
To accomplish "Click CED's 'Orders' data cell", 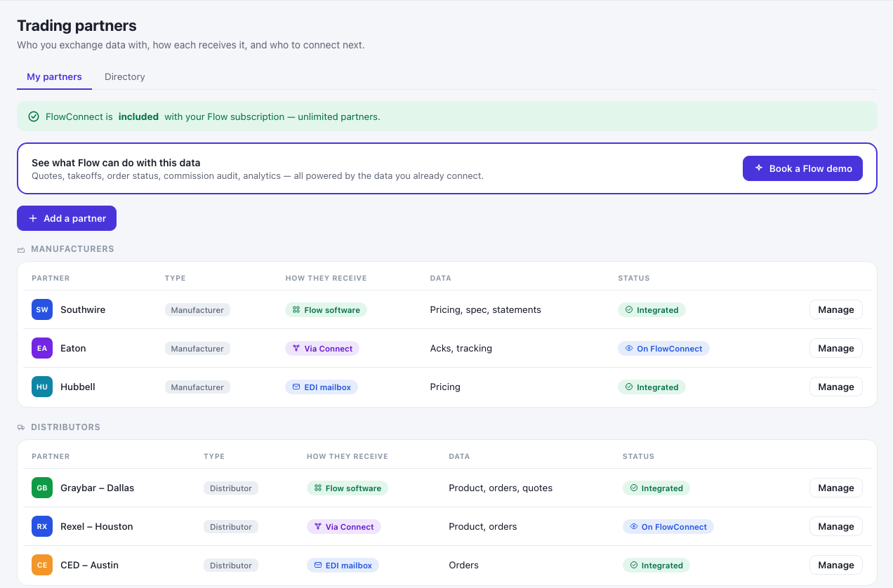I will coord(463,565).
